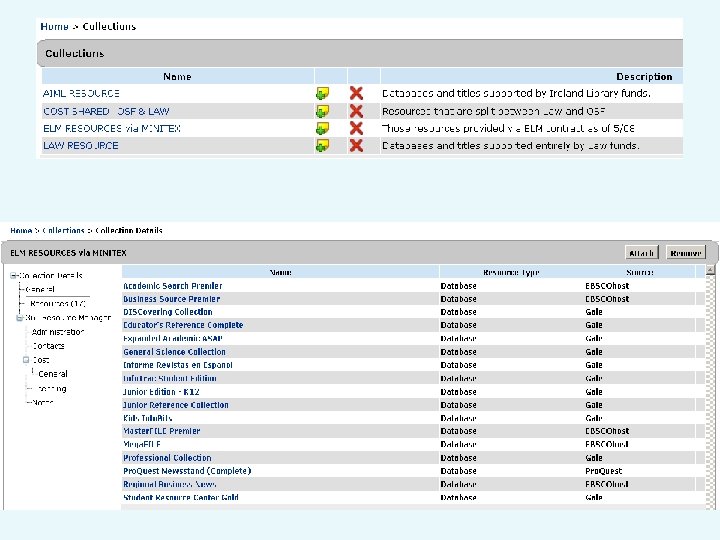Go Home from Collection Details breadcrumb
The width and height of the screenshot is (720, 540).
[x=21, y=231]
